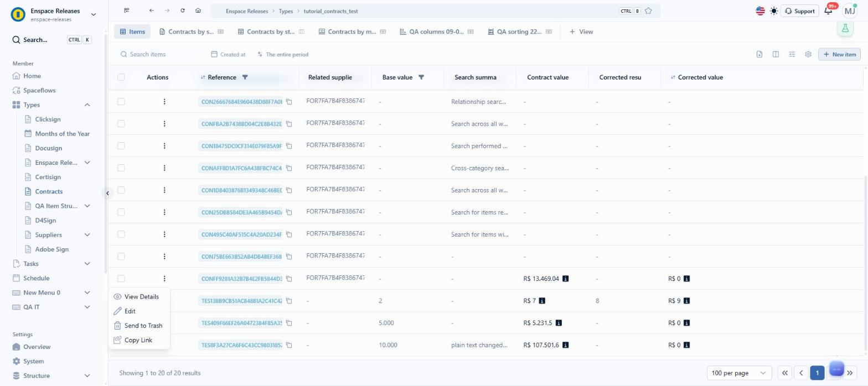Check the box for CONAFF8D1A7FC6A438FBC74C4 row
The image size is (868, 386).
coord(121,168)
